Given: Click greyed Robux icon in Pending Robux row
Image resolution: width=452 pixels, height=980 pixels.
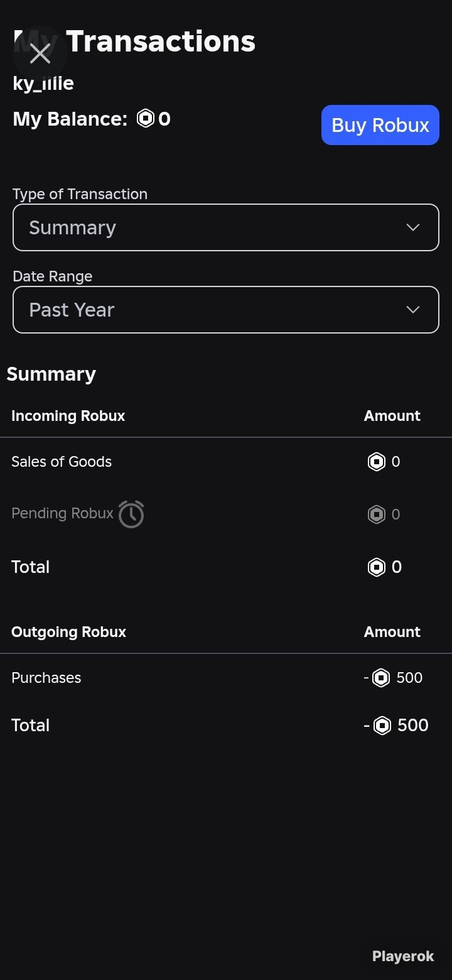Looking at the screenshot, I should pyautogui.click(x=377, y=514).
